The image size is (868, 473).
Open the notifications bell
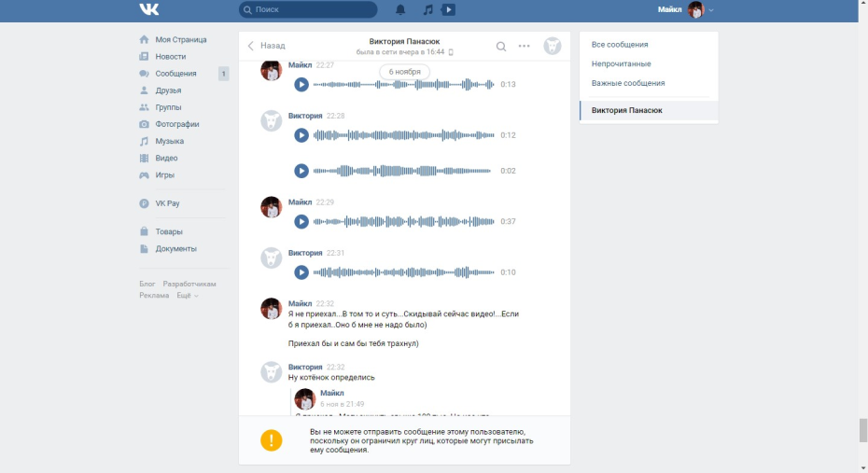click(400, 10)
